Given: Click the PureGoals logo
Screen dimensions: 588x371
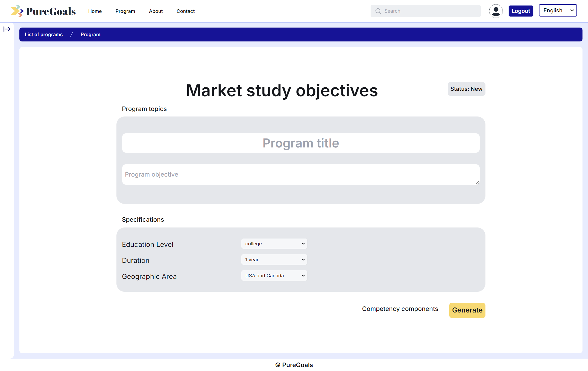Looking at the screenshot, I should [43, 11].
